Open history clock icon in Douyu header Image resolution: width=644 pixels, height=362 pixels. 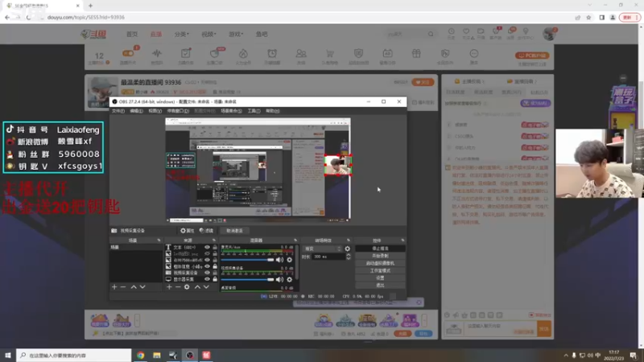tap(451, 31)
